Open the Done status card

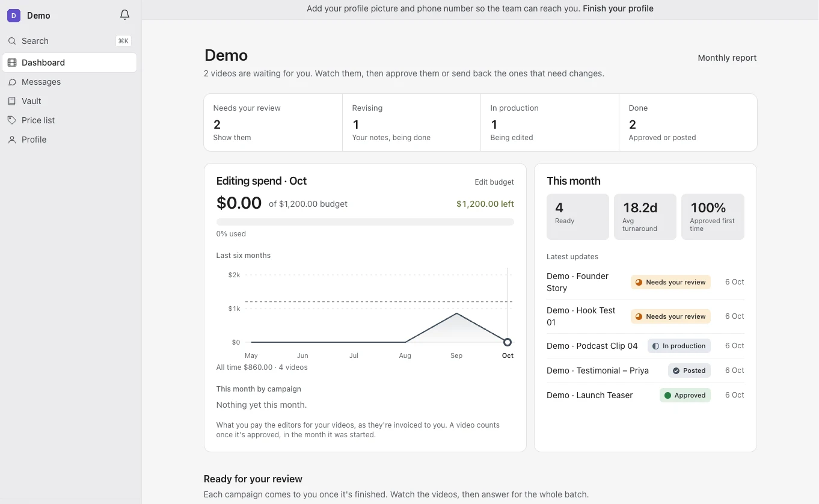[x=688, y=122]
